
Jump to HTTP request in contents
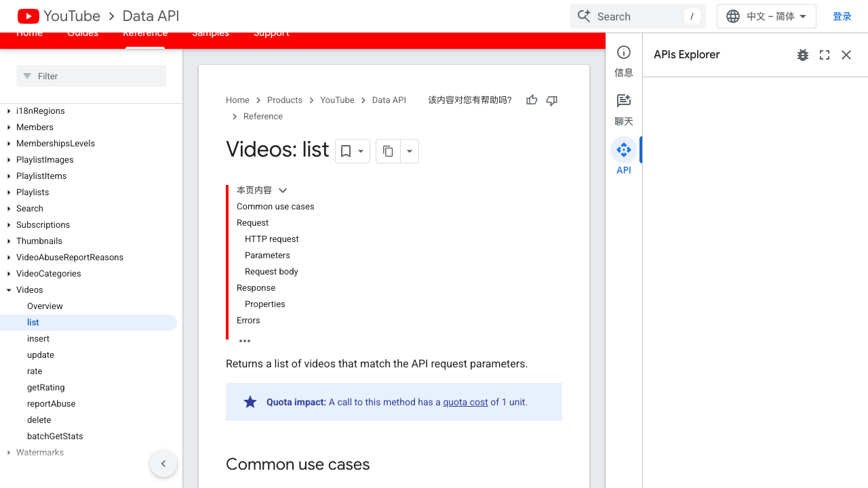(x=272, y=239)
